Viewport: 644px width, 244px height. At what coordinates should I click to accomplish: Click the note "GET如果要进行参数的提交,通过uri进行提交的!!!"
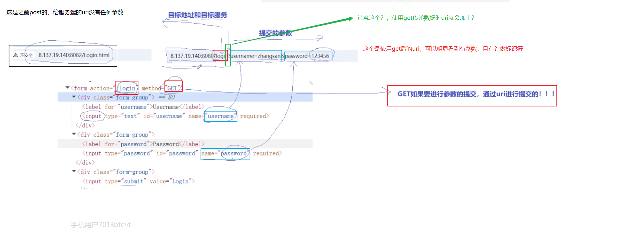click(476, 94)
